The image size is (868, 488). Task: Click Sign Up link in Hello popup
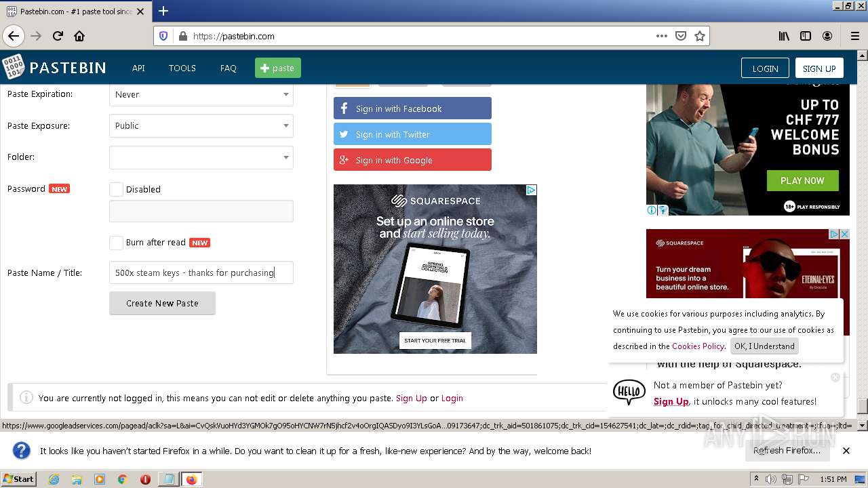[671, 401]
